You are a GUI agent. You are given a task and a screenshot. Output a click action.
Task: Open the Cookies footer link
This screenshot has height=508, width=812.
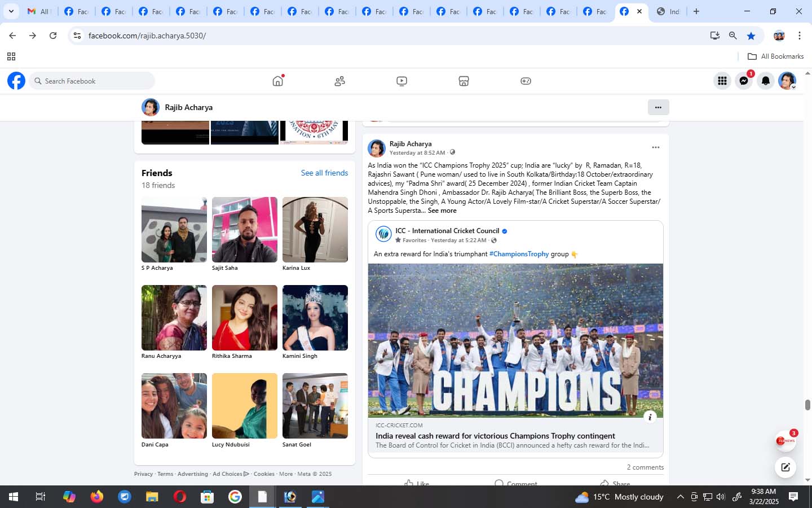click(x=264, y=474)
